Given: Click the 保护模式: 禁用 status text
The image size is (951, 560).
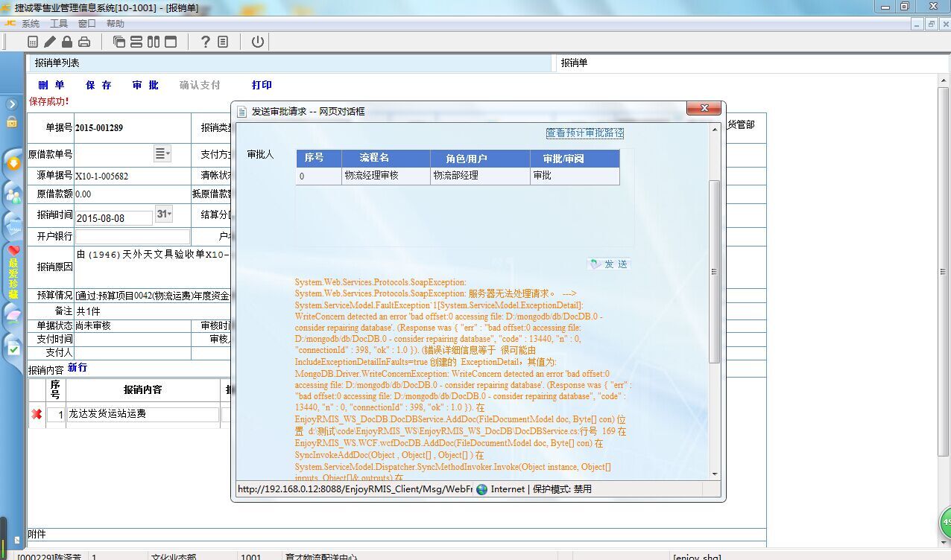Looking at the screenshot, I should (563, 489).
